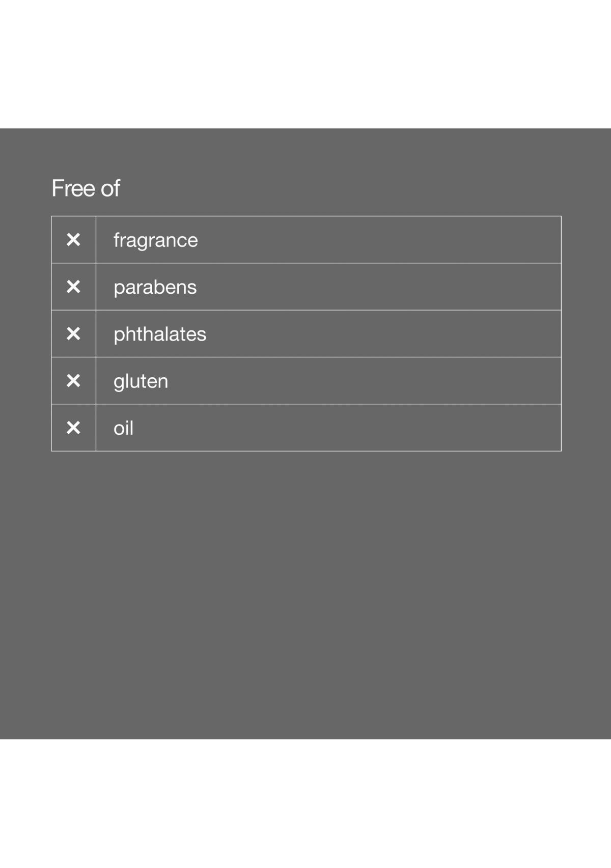
Task: Click the X mark next to parabens
Action: tap(73, 287)
